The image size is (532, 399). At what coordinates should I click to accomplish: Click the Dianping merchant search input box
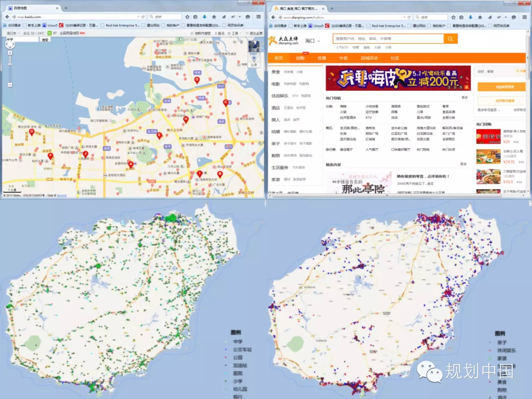click(388, 39)
